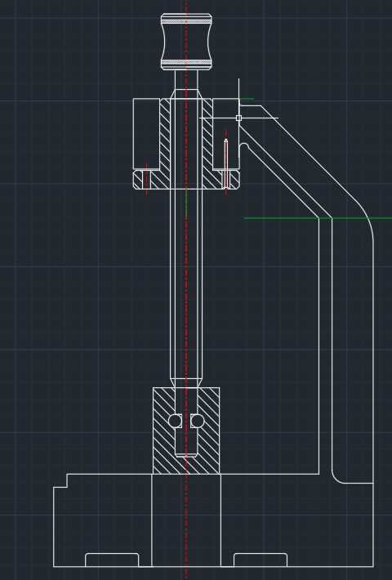
Task: Click the small red-outlined pin in the upper bracket
Action: pyautogui.click(x=225, y=163)
